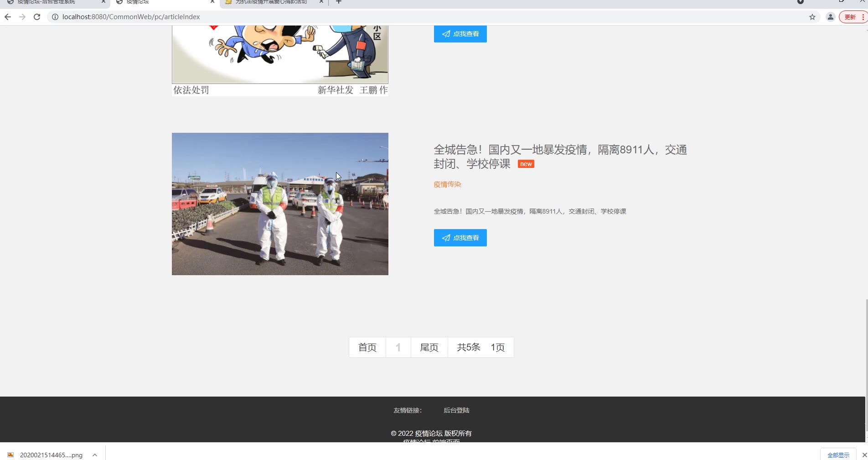The image size is (868, 460).
Task: Open the Chrome profile avatar
Action: 830,17
